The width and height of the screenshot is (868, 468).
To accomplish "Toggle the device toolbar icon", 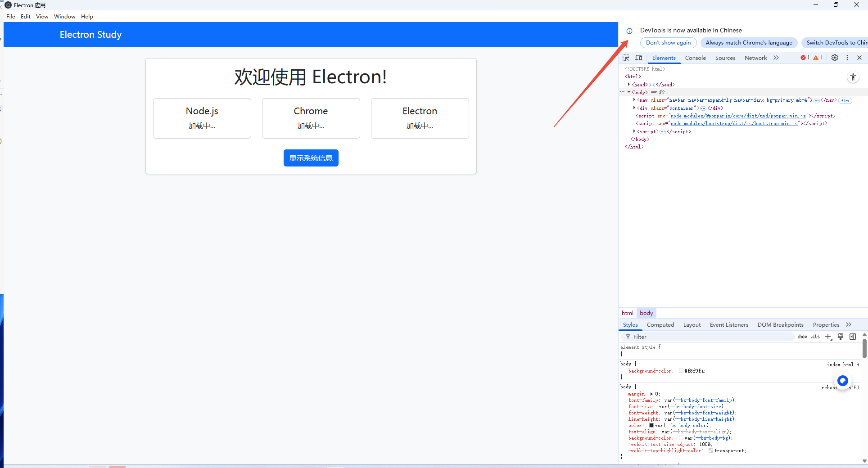I will [x=638, y=58].
